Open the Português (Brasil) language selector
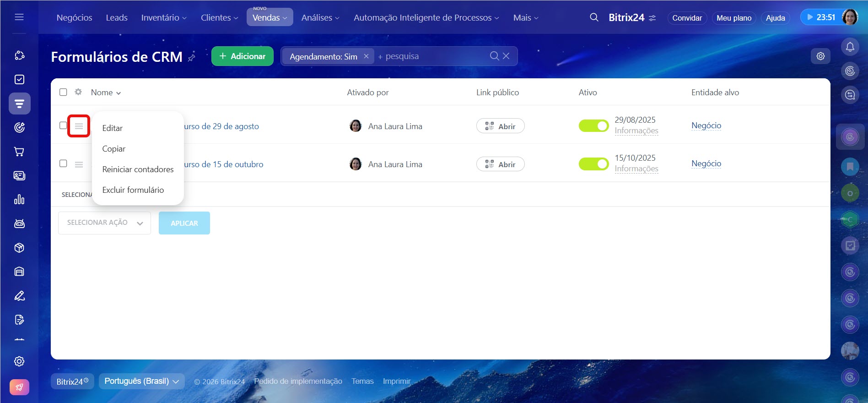Screen dimensions: 868x403 click(x=141, y=381)
